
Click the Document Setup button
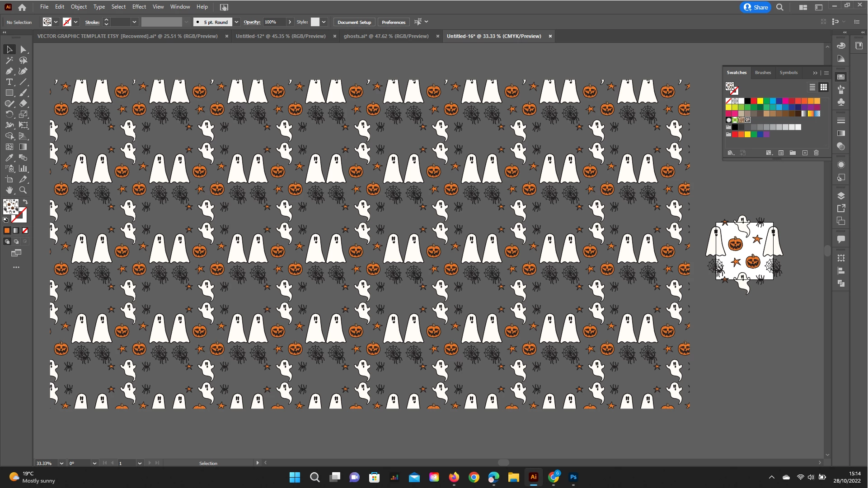354,22
